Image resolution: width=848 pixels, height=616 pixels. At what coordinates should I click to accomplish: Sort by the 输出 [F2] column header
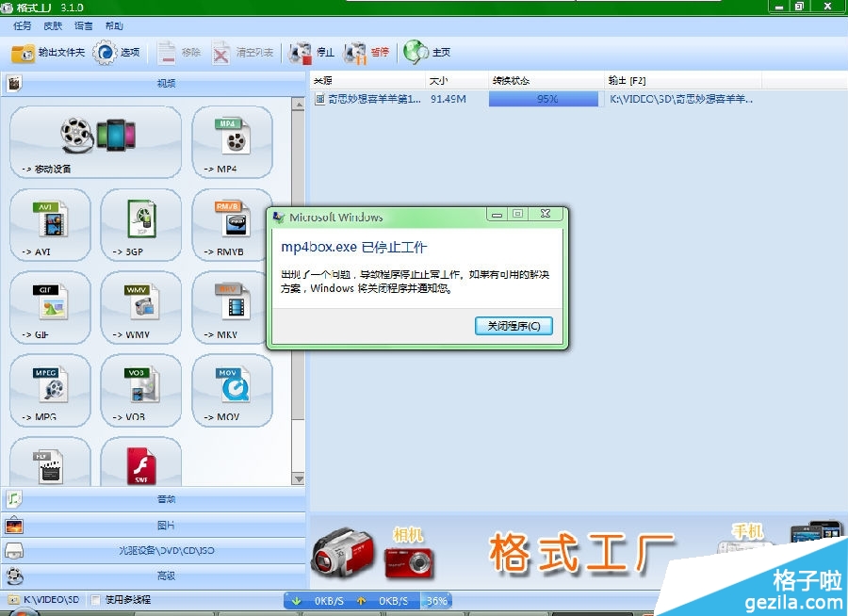(x=683, y=81)
